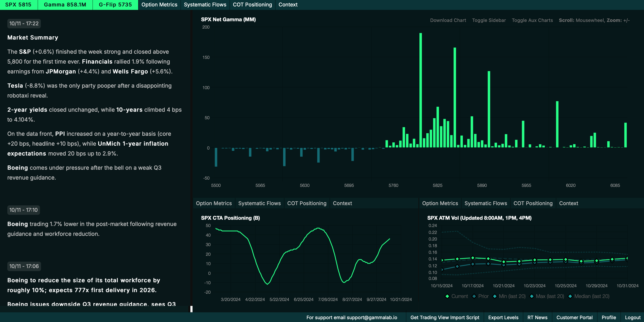This screenshot has width=644, height=322.
Task: Toggle the sidebar visibility
Action: tap(489, 20)
